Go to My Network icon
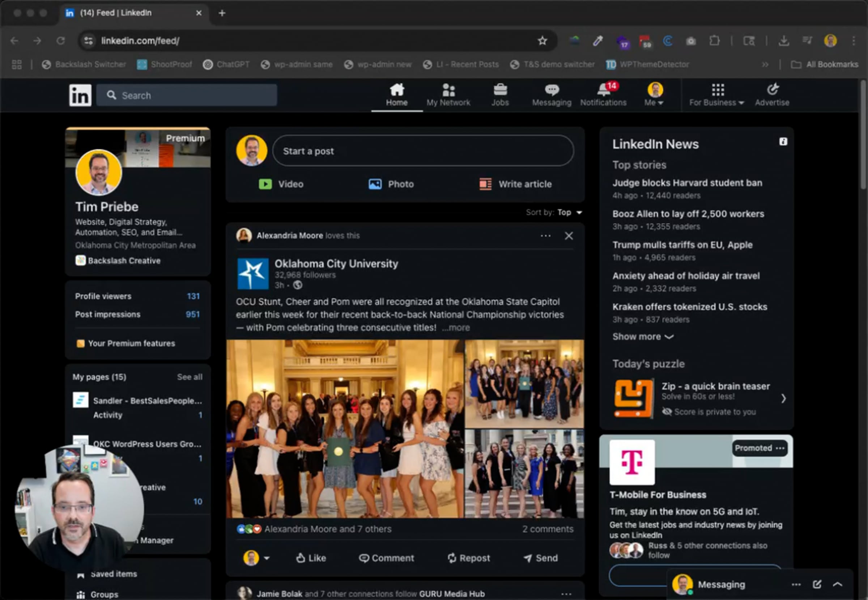 [448, 90]
